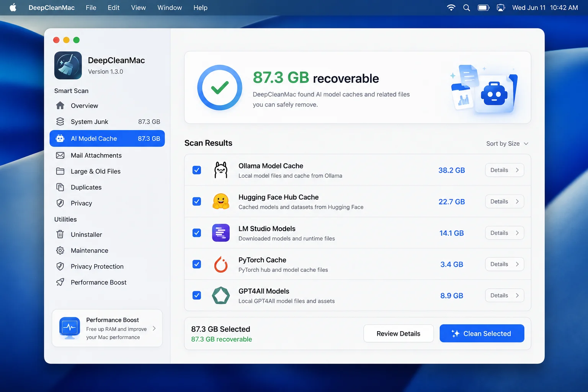Open the Sort by Size dropdown
Image resolution: width=588 pixels, height=392 pixels.
click(x=507, y=144)
